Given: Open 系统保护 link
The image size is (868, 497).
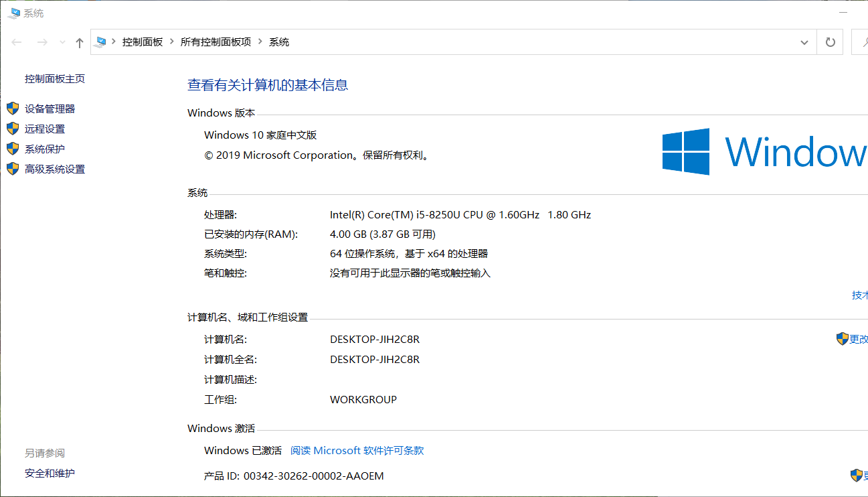Looking at the screenshot, I should tap(45, 149).
